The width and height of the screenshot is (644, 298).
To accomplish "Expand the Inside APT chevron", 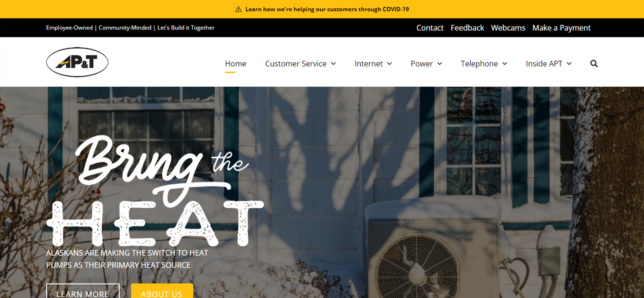I will (569, 64).
